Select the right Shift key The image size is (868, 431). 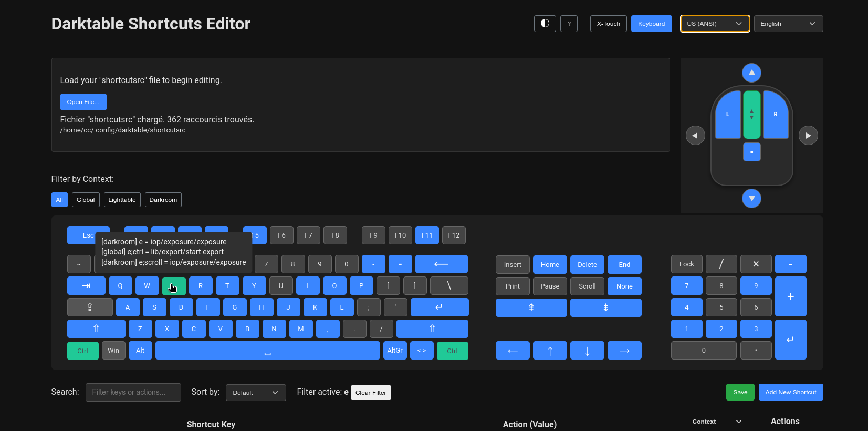pos(432,329)
